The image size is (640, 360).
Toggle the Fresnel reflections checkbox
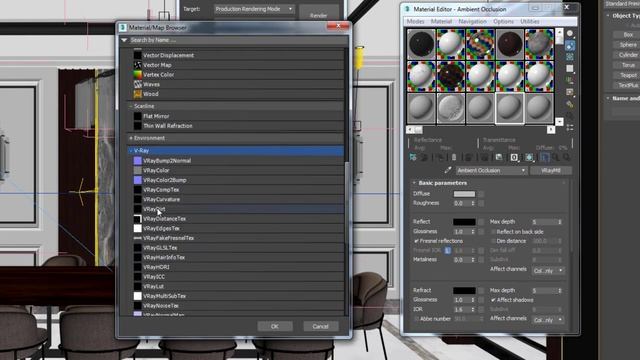click(416, 241)
